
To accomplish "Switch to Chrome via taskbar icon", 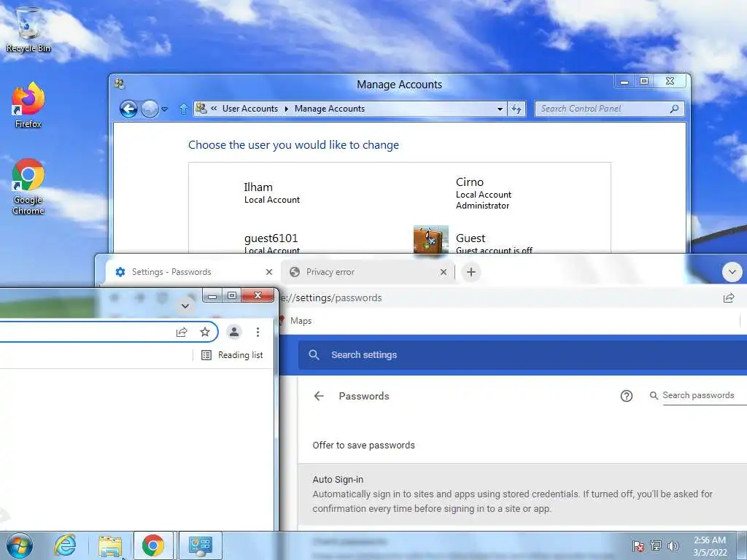I will [153, 545].
